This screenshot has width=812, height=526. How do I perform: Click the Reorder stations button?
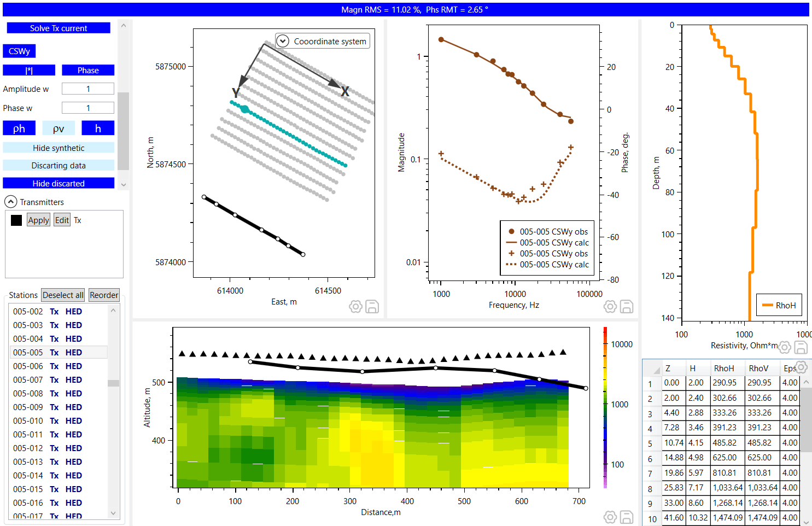(104, 295)
